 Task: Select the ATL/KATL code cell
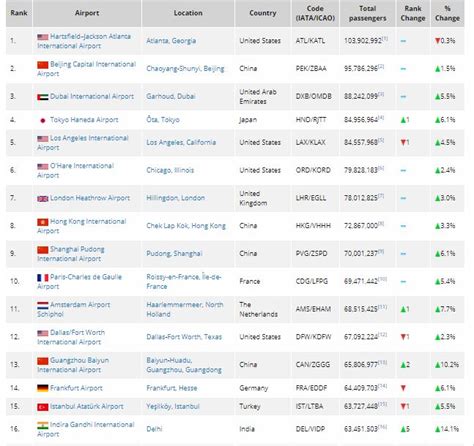click(315, 41)
